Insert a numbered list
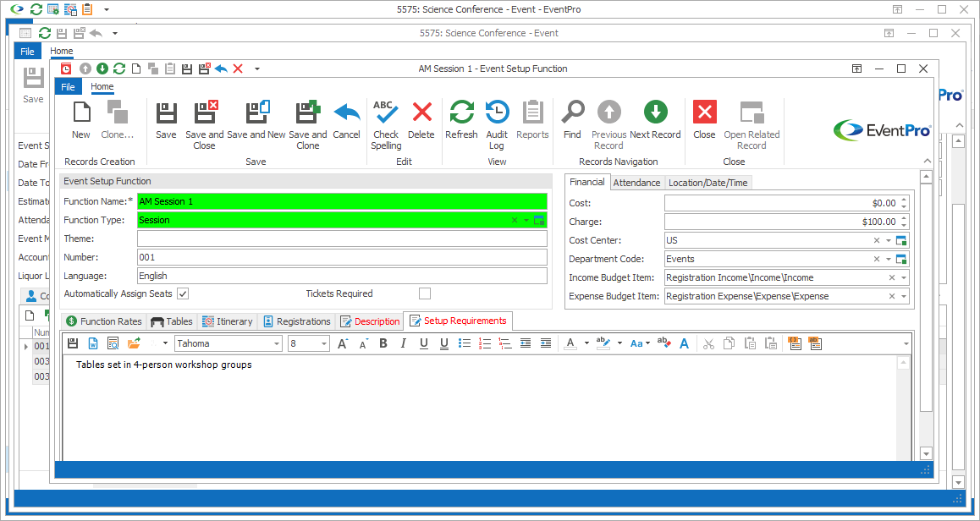980x521 pixels. point(484,343)
